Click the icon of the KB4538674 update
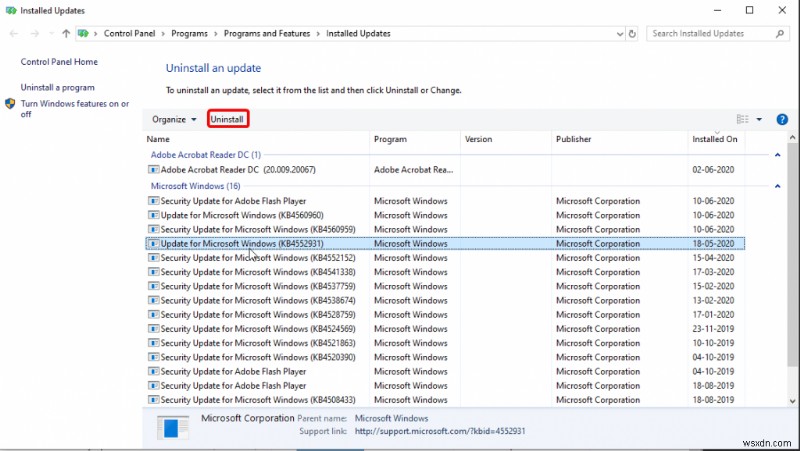 [x=153, y=300]
